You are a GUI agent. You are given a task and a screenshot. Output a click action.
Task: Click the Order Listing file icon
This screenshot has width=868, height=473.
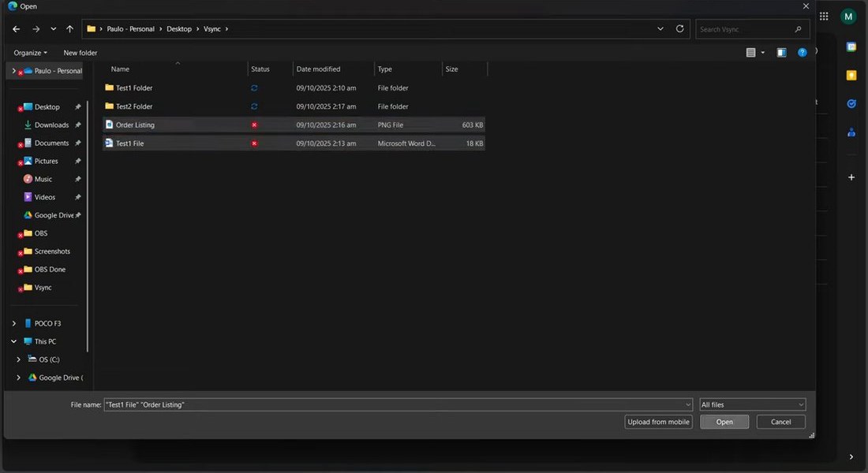[109, 125]
